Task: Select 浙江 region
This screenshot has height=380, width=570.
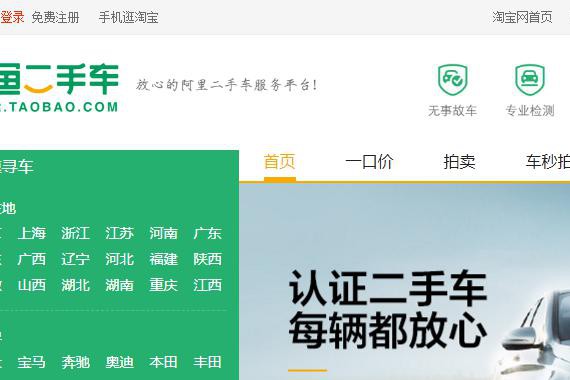Action: pyautogui.click(x=76, y=233)
